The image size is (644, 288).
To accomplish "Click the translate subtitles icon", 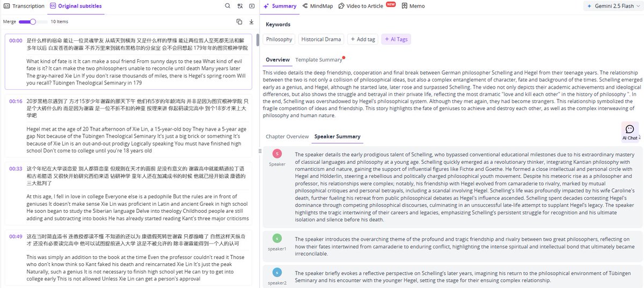I will pyautogui.click(x=240, y=6).
